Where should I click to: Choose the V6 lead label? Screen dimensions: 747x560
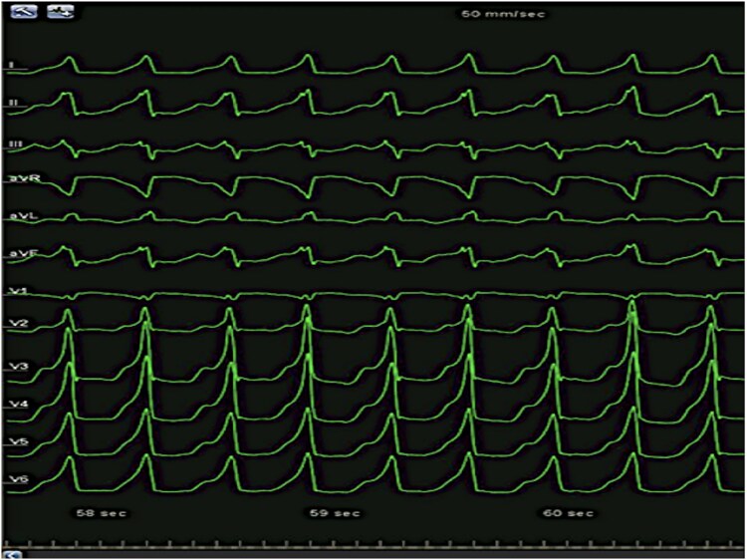(x=15, y=479)
